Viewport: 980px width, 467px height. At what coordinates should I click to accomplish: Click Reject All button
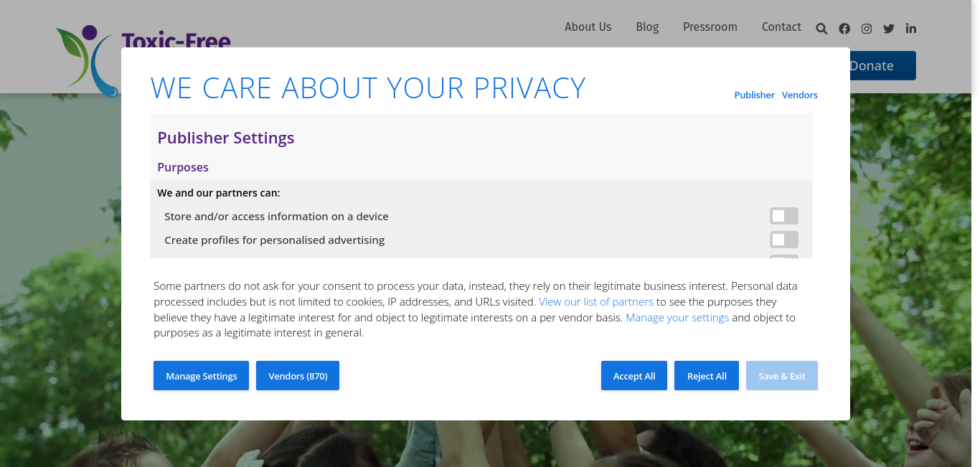tap(707, 376)
